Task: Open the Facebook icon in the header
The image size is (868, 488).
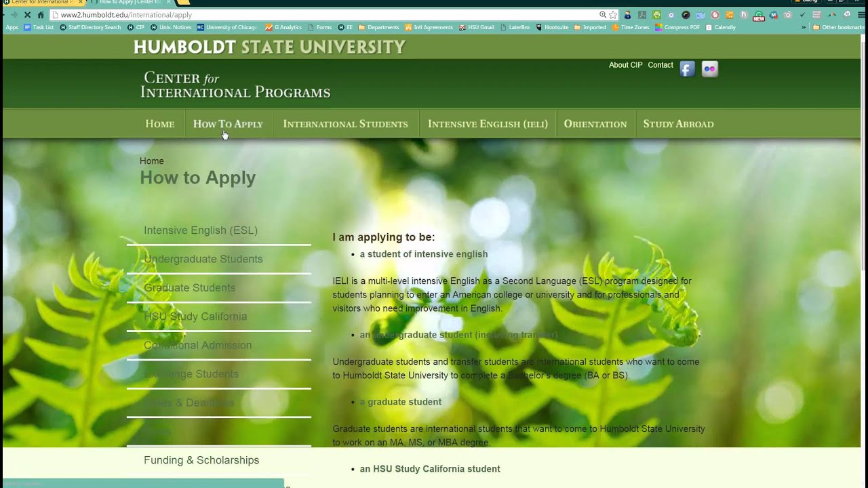Action: point(687,69)
